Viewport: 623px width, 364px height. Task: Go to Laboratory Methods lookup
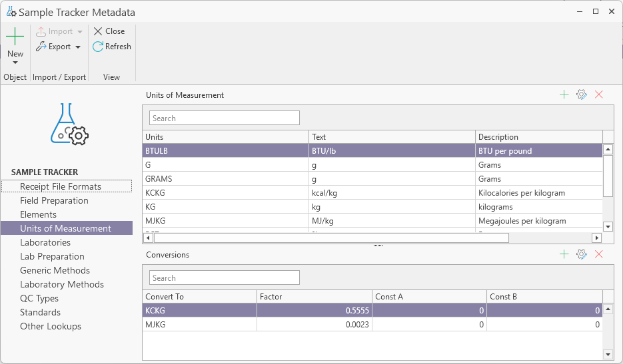pyautogui.click(x=62, y=284)
